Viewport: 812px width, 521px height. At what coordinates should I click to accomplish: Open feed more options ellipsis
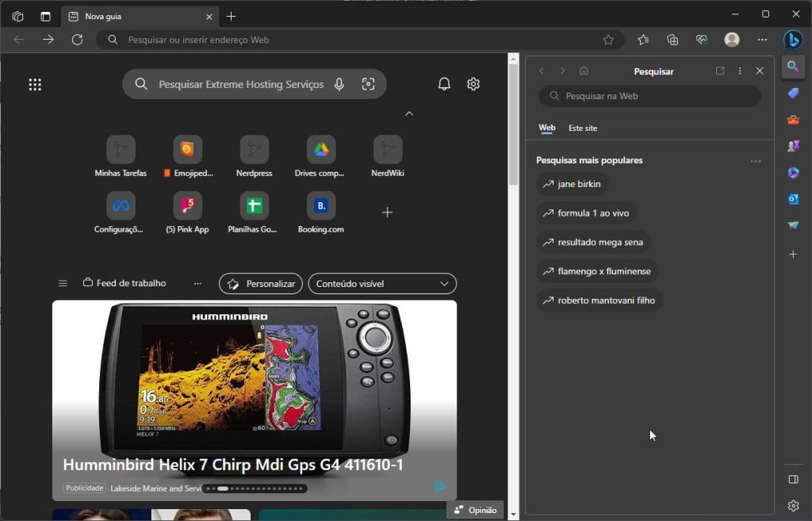[197, 283]
